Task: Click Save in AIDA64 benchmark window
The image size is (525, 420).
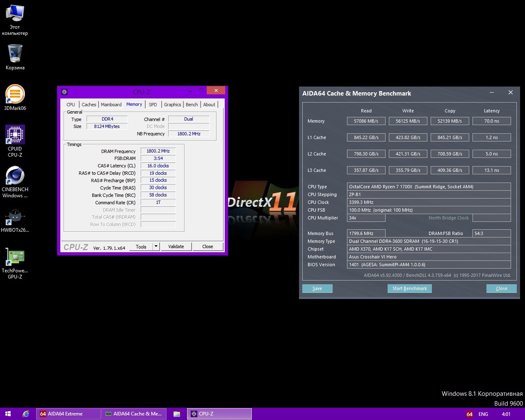Action: (x=317, y=288)
